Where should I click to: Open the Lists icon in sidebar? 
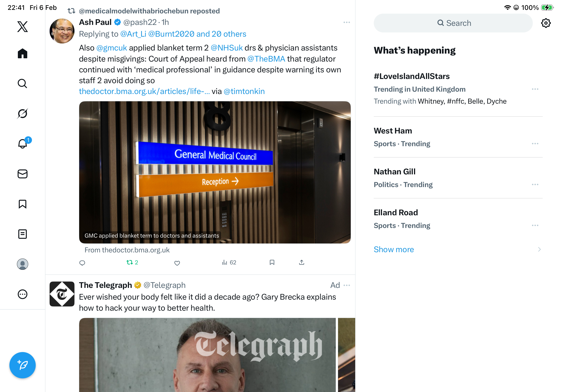point(23,234)
